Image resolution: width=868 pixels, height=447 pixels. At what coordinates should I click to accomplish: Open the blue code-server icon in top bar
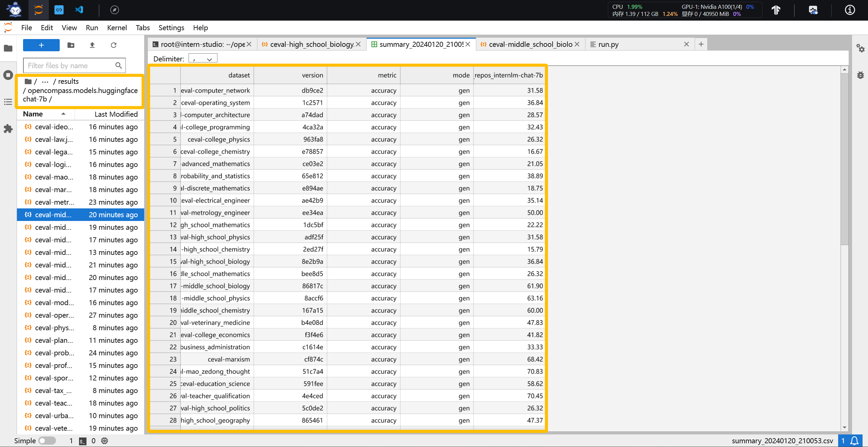coord(59,10)
